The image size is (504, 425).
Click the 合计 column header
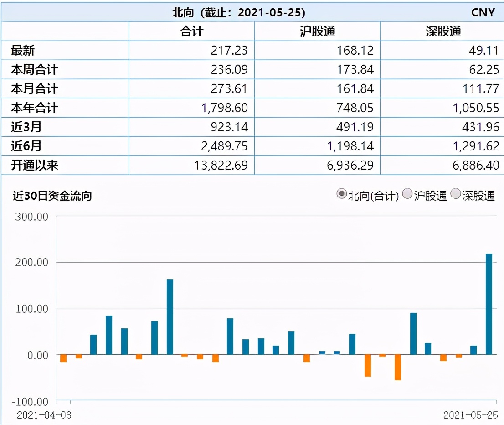[x=191, y=31]
